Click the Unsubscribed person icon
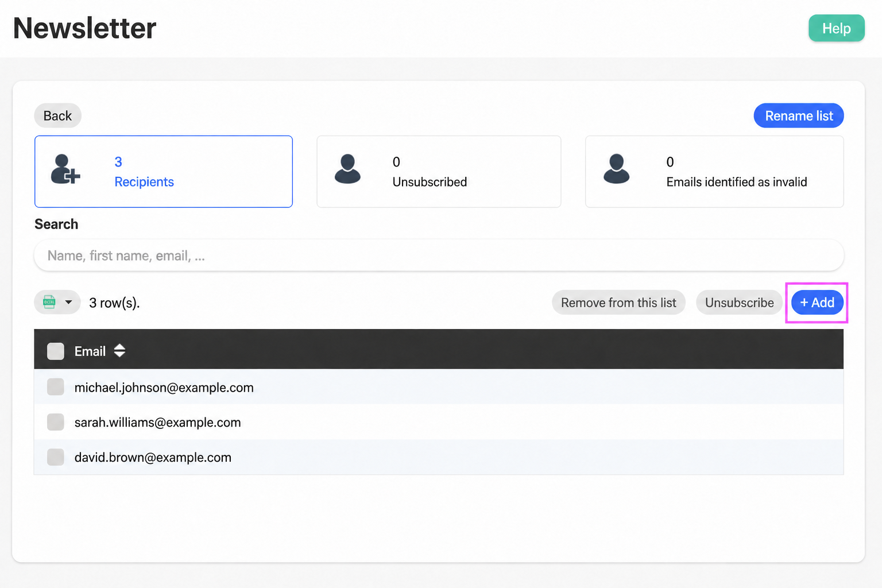 [x=347, y=169]
